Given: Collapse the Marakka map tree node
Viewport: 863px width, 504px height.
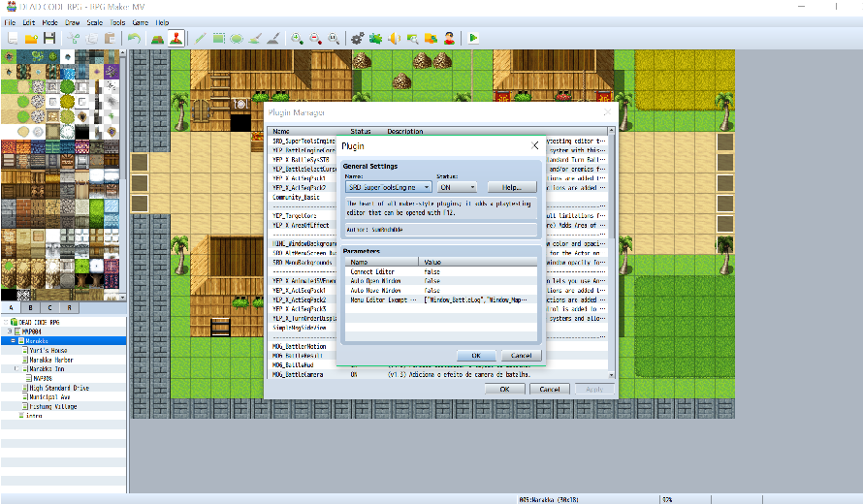Looking at the screenshot, I should (x=14, y=341).
